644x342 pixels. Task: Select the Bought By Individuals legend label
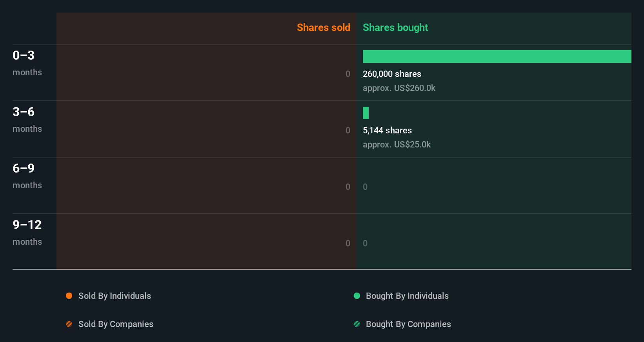pos(407,296)
